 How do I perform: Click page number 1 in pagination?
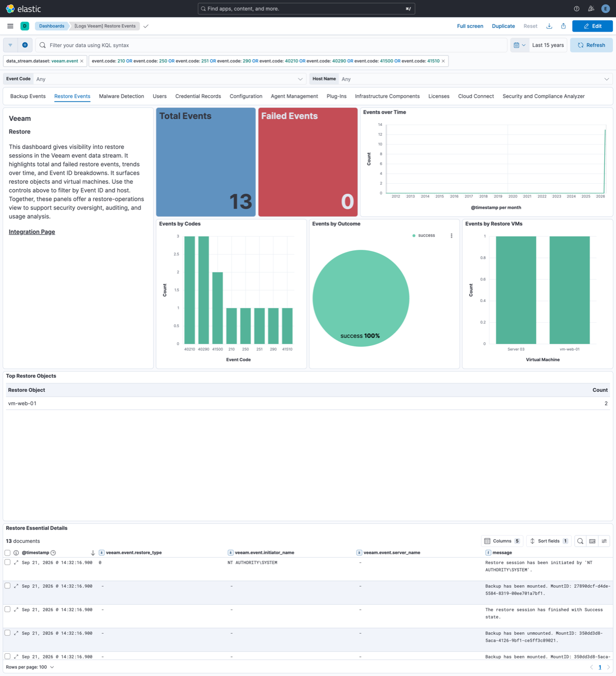click(x=600, y=668)
